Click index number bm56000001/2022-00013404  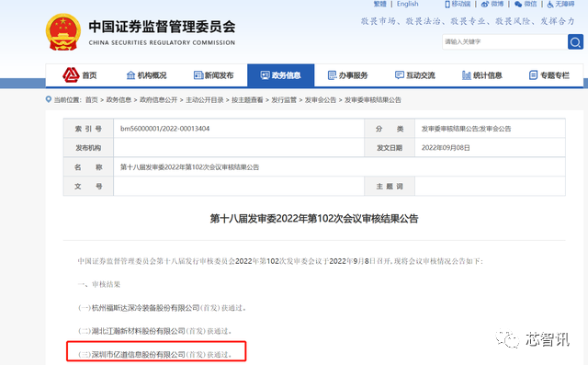(x=164, y=129)
